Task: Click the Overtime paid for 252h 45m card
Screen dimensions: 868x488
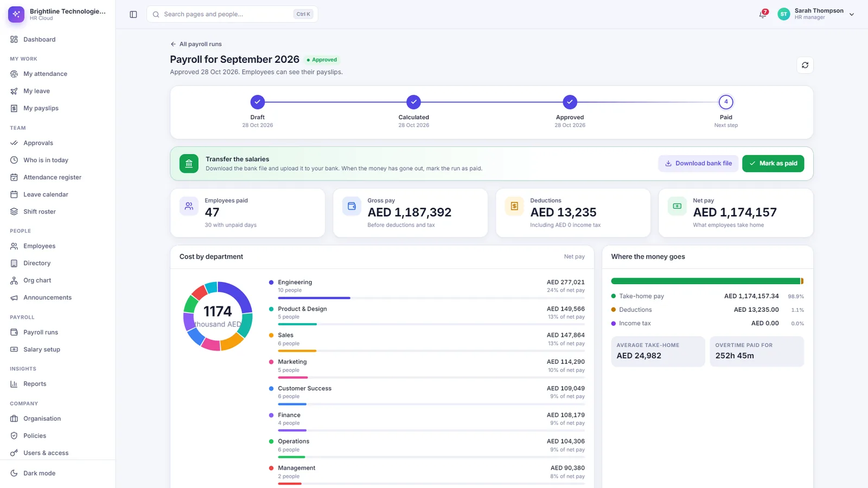Action: coord(757,351)
